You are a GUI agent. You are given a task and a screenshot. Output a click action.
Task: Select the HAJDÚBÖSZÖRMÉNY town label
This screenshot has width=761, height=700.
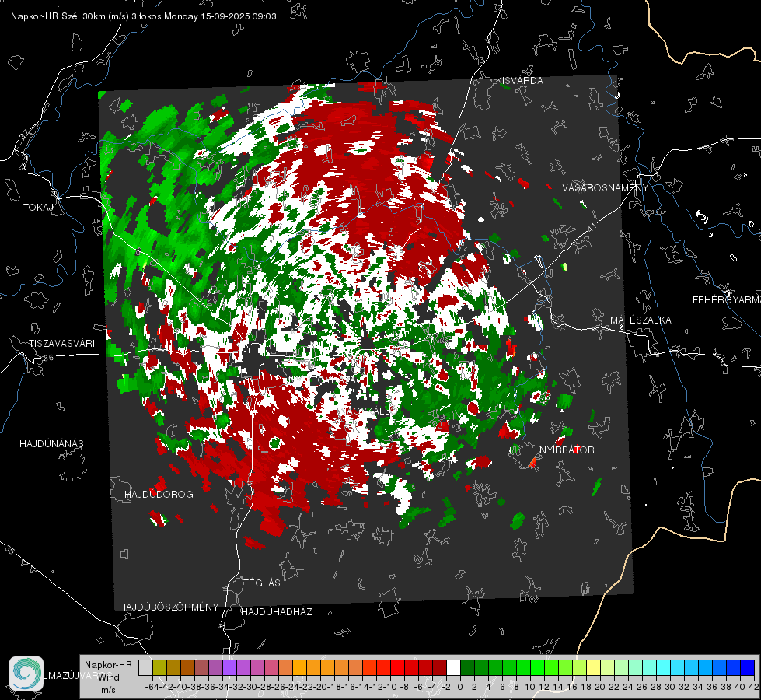169,607
